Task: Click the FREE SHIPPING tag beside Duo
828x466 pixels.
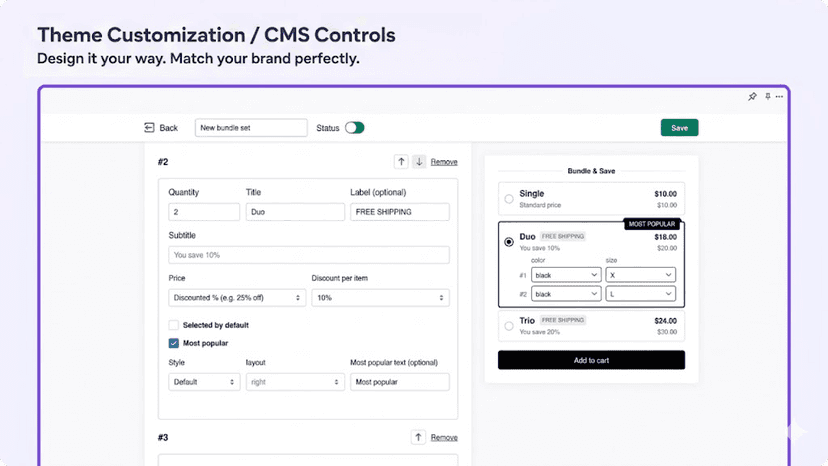Action: (562, 236)
